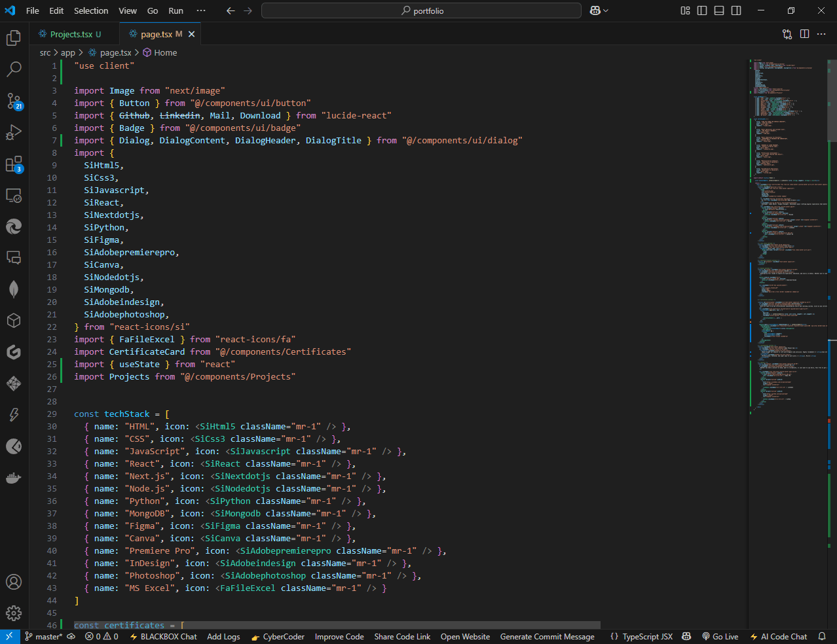Open the Run and Debug view

point(14,132)
